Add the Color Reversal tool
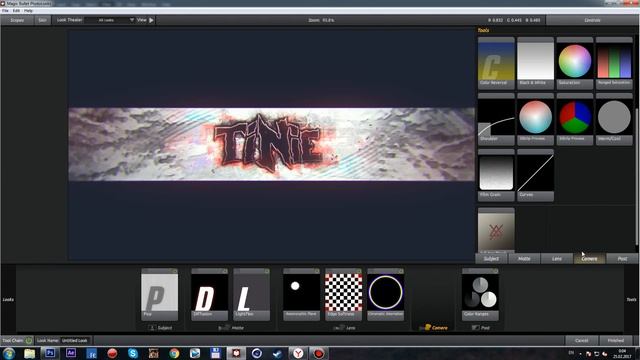Screen dimensions: 640x360 pos(496,63)
